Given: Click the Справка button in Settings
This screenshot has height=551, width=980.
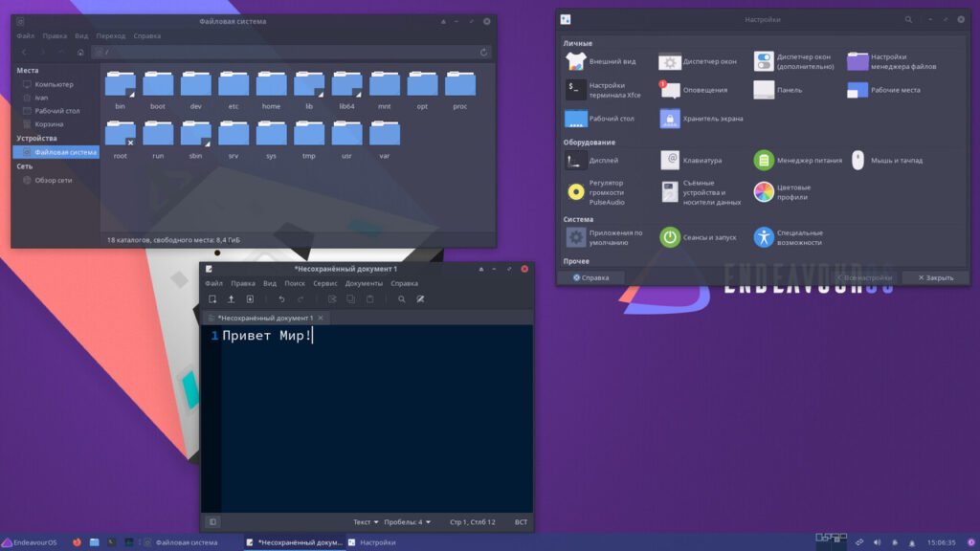Looking at the screenshot, I should (x=590, y=277).
